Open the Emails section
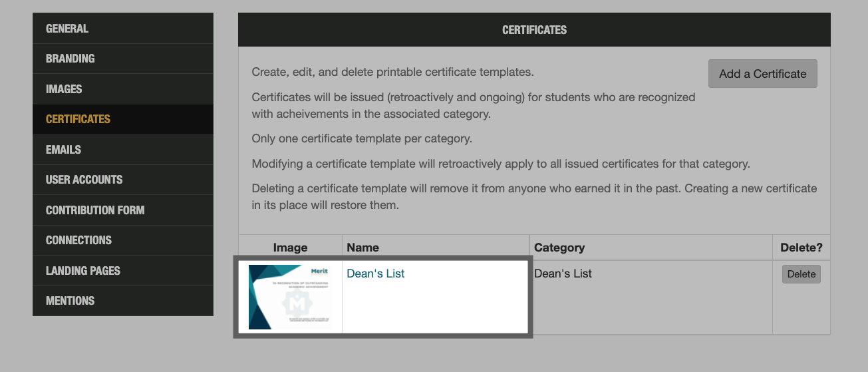The image size is (868, 372). 63,150
